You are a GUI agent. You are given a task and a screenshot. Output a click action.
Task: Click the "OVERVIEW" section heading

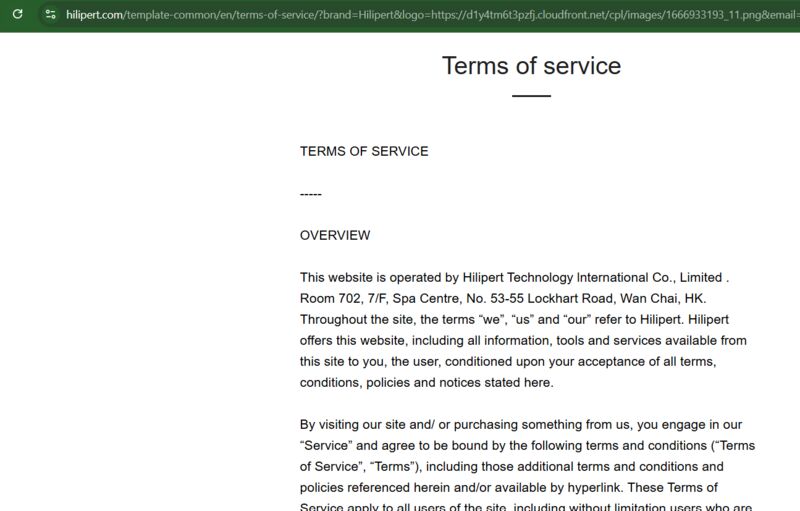335,236
